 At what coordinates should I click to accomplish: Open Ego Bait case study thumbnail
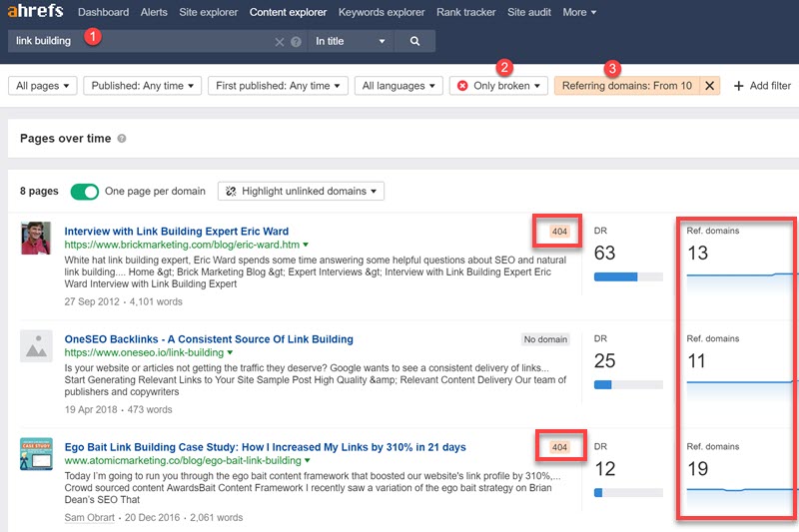(36, 453)
